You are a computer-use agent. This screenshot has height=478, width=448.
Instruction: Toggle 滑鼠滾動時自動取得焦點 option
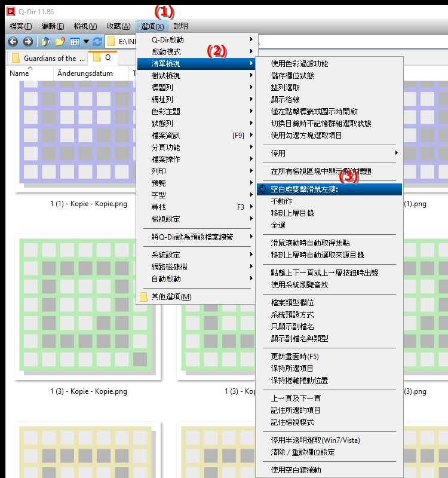[330, 243]
